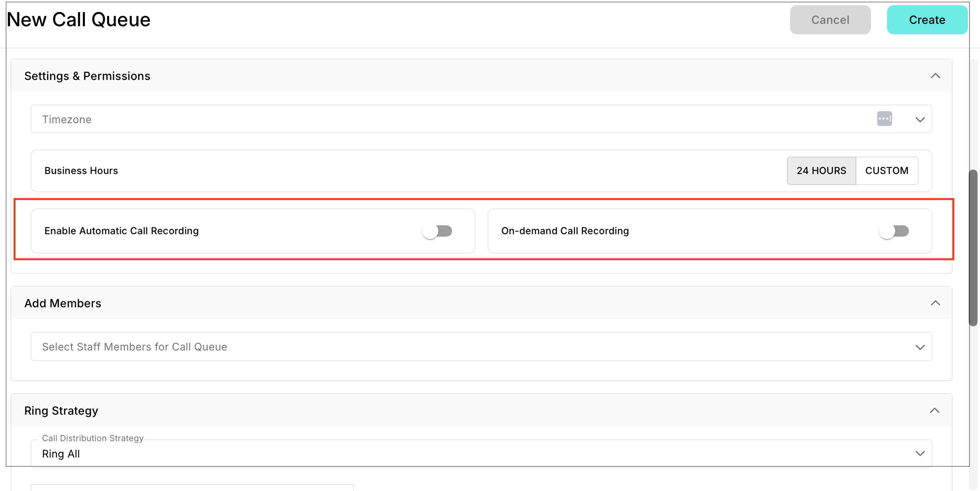Open the Call Distribution Strategy dropdown arrow
The image size is (980, 491).
[920, 453]
